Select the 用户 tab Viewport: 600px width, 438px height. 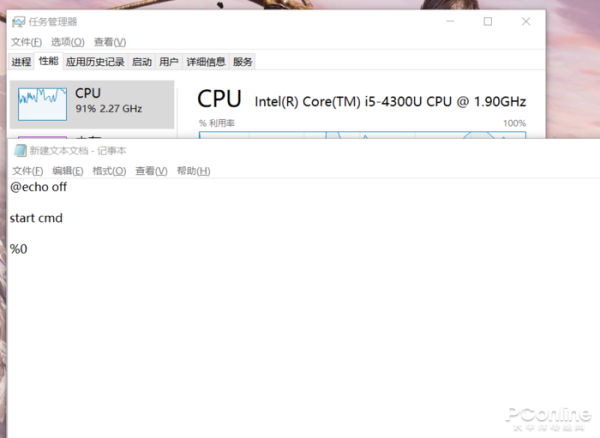click(169, 62)
